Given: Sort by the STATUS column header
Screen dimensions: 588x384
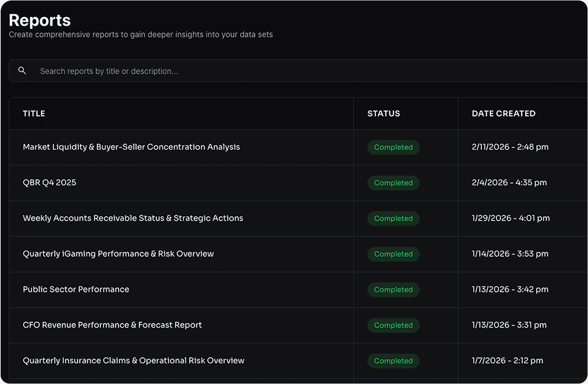Looking at the screenshot, I should click(x=383, y=113).
